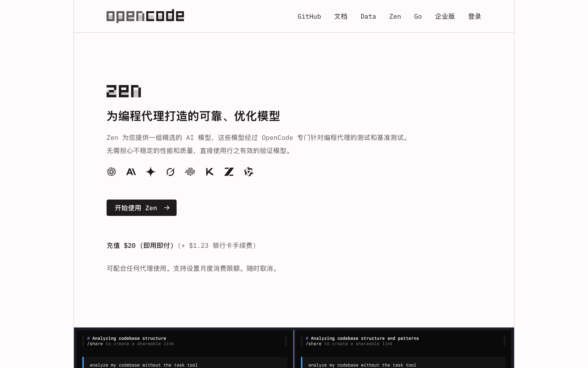Click the text (+ $1.23 银行卡手续费)
The image size is (588, 368).
pos(217,245)
